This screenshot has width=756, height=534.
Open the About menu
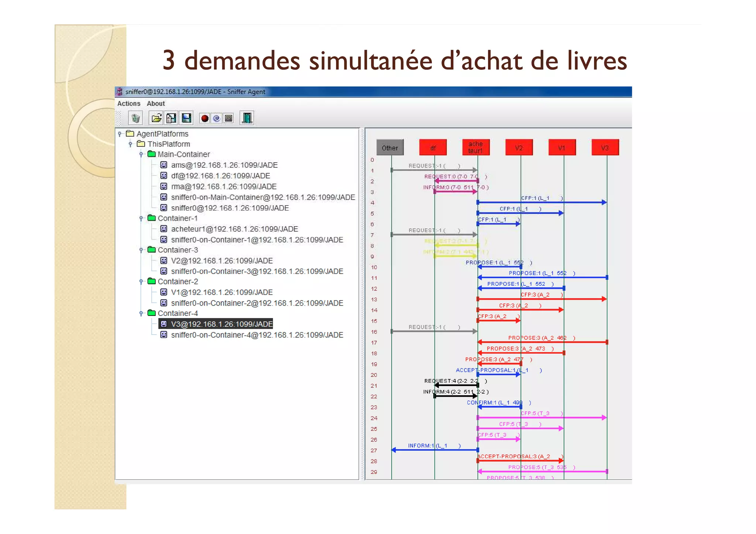pos(156,103)
